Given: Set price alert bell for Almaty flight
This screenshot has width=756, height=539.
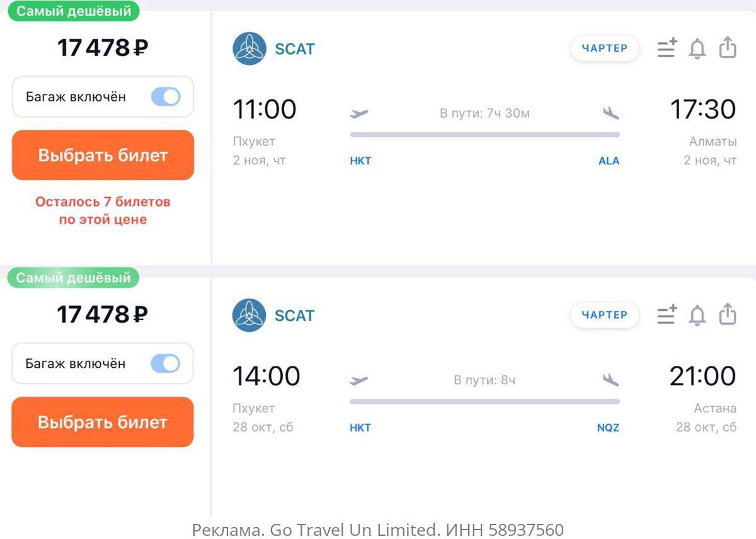Looking at the screenshot, I should [697, 48].
